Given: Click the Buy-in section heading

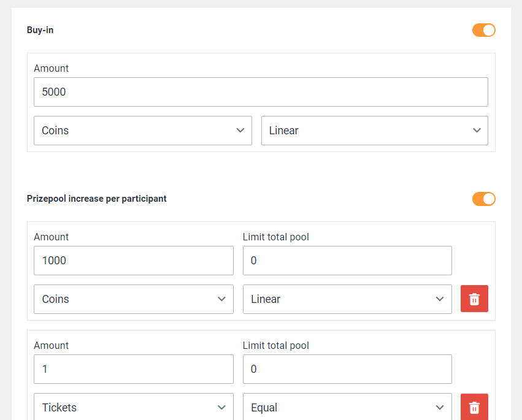Looking at the screenshot, I should (x=40, y=30).
